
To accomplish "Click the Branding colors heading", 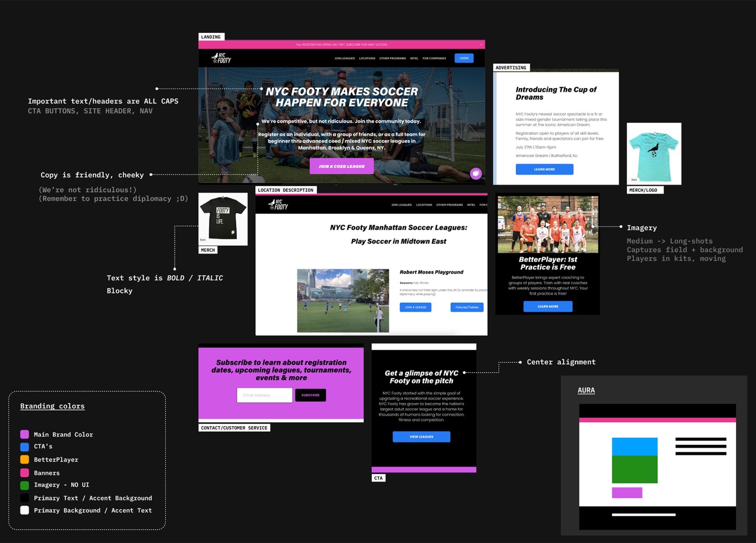I will tap(52, 406).
